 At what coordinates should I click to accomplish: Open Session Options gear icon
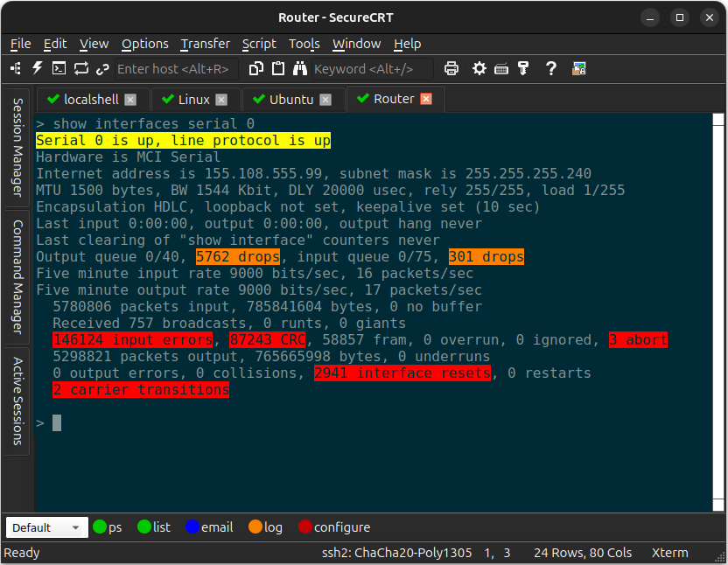[x=479, y=68]
